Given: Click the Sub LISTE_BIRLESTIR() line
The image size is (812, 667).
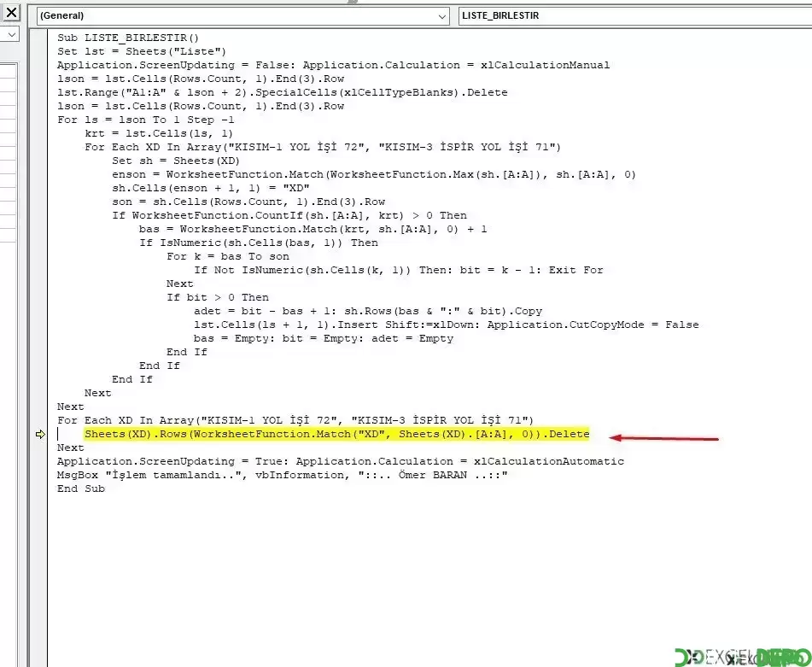Looking at the screenshot, I should [x=128, y=38].
